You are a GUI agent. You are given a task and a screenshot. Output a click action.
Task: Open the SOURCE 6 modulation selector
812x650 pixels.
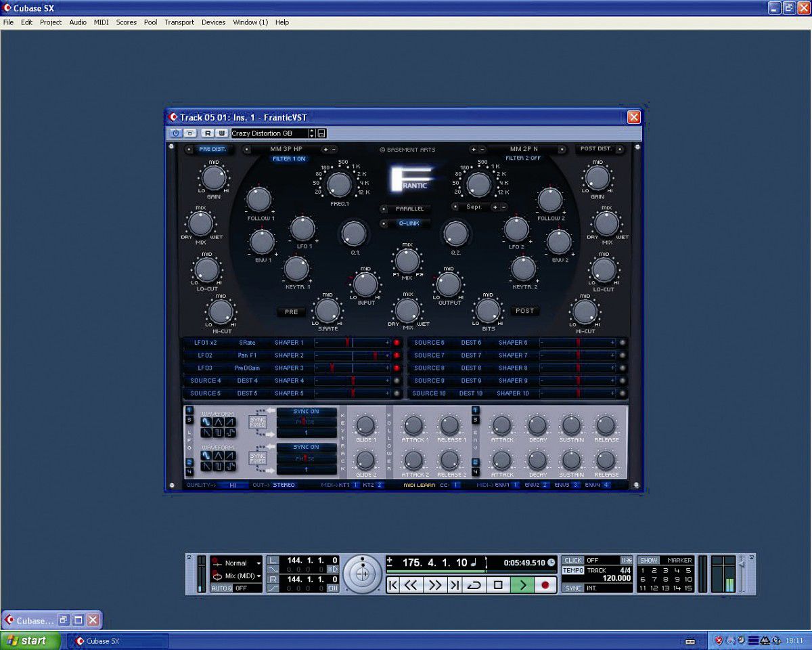tap(429, 343)
